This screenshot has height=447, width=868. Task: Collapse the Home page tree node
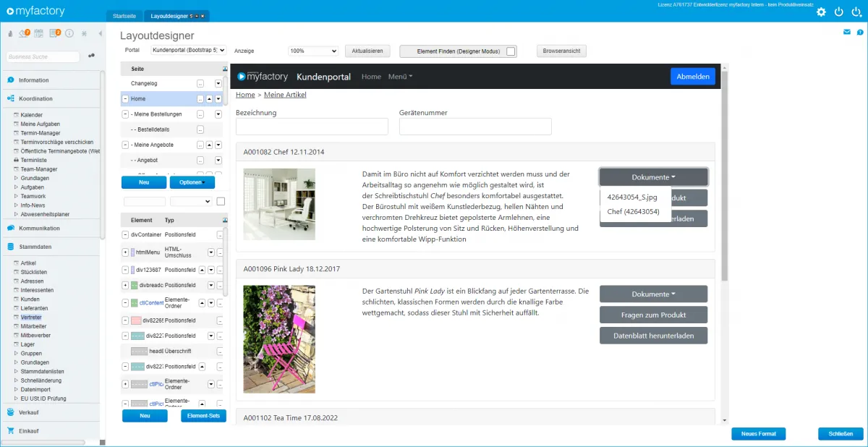(x=125, y=99)
